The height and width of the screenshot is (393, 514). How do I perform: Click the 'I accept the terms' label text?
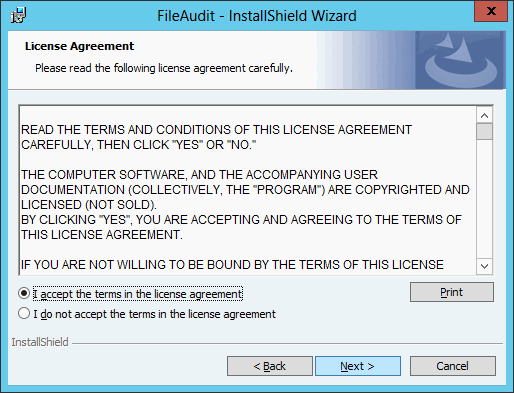[138, 294]
